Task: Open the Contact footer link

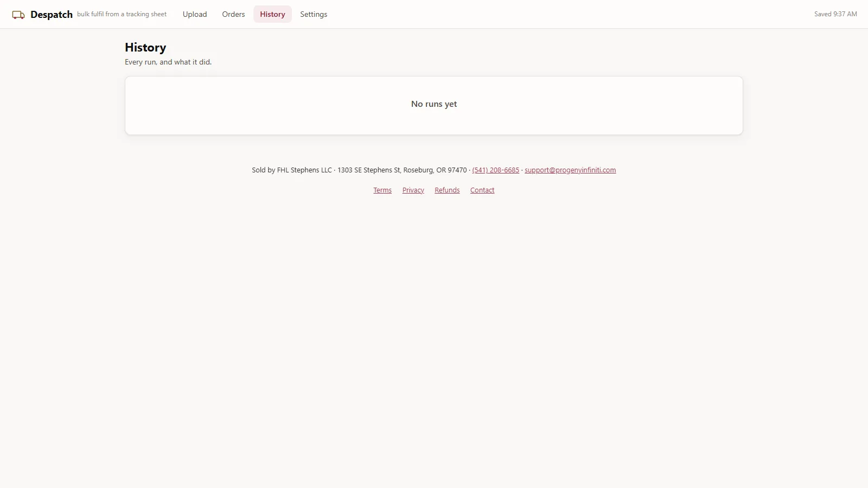Action: click(482, 190)
